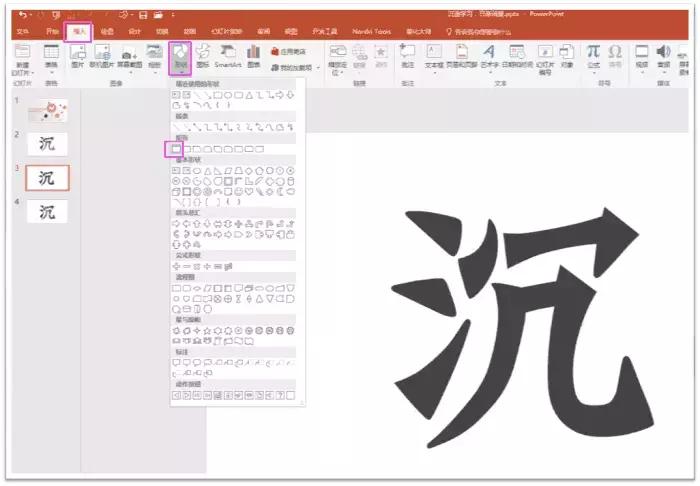Click the Undo icon in Quick Access Toolbar

[23, 15]
